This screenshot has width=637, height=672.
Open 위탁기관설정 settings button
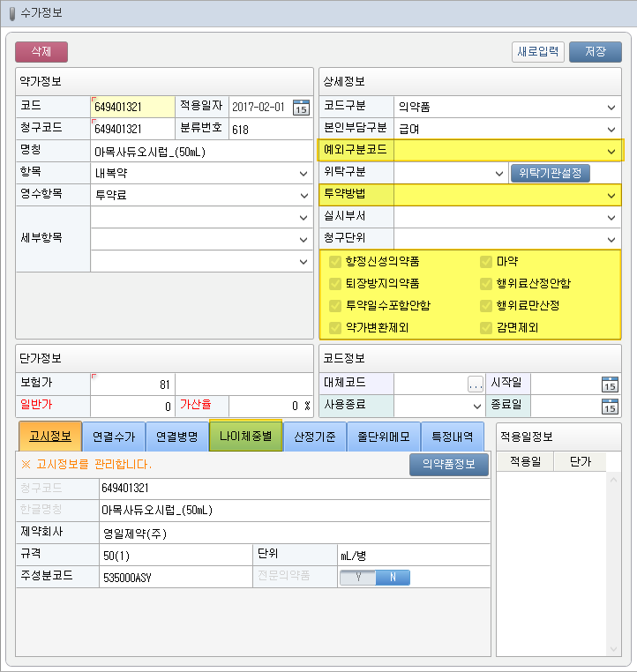pos(550,173)
